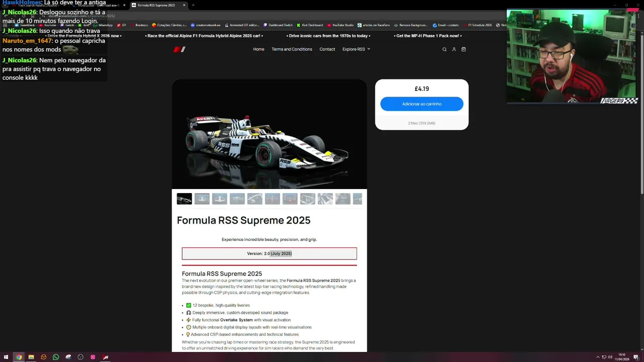Click the Formula RSS Supreme 2025 page title
This screenshot has height=362, width=644.
pyautogui.click(x=244, y=220)
